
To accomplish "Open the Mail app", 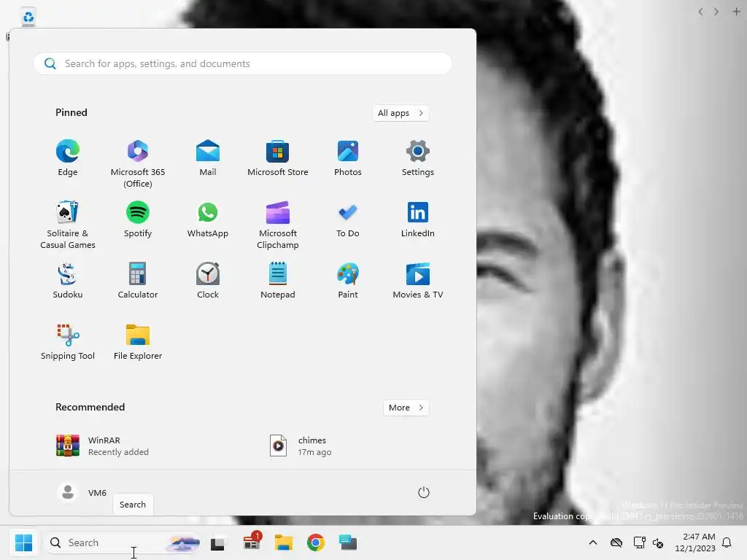I will pyautogui.click(x=208, y=158).
